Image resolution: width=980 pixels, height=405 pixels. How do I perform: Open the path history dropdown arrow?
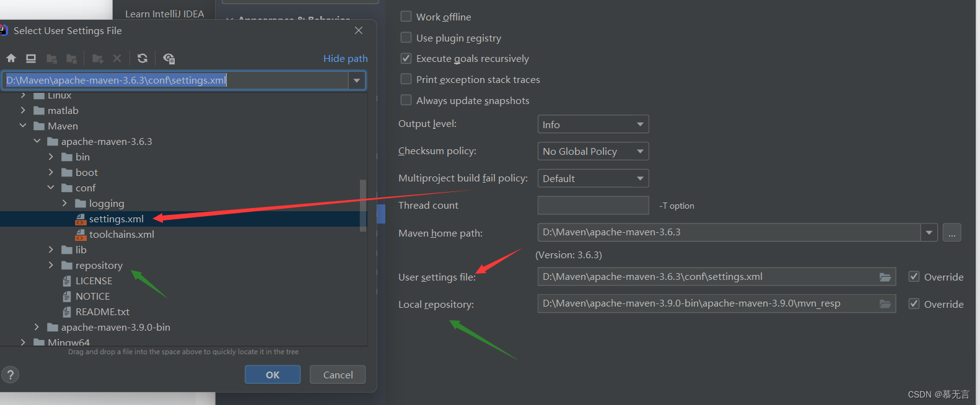(357, 81)
